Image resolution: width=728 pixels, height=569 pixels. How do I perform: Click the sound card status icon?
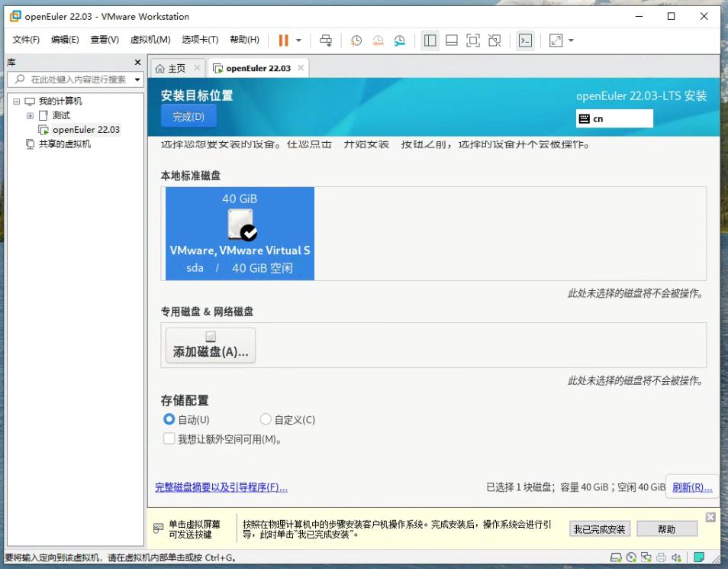click(676, 558)
